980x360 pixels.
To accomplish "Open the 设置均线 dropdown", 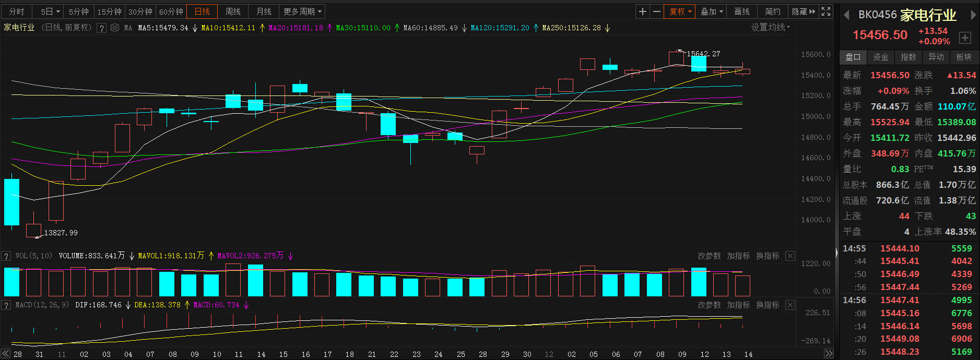I will [771, 27].
